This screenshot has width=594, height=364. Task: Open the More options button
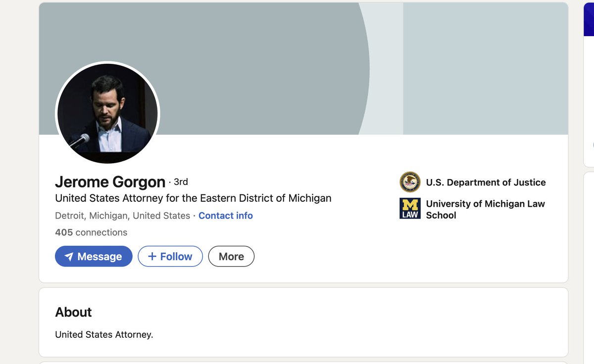pos(231,256)
